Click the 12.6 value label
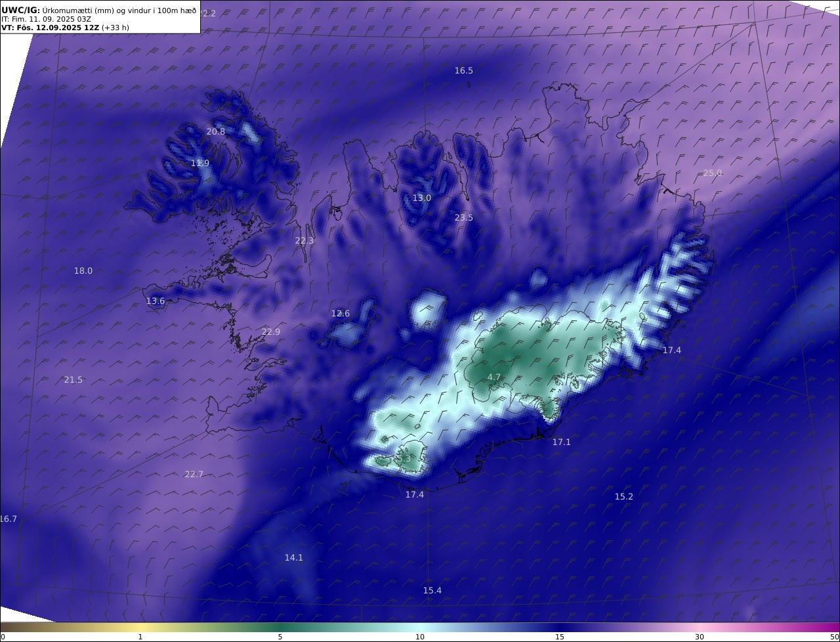The width and height of the screenshot is (840, 642). 341,313
